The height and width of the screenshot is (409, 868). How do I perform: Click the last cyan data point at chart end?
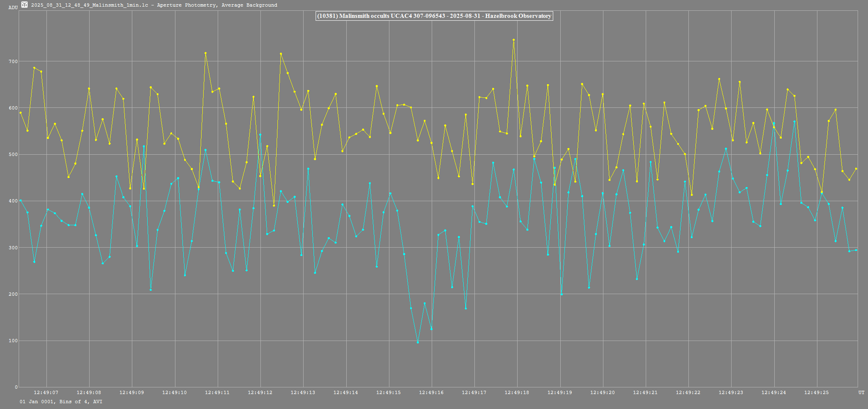(856, 250)
